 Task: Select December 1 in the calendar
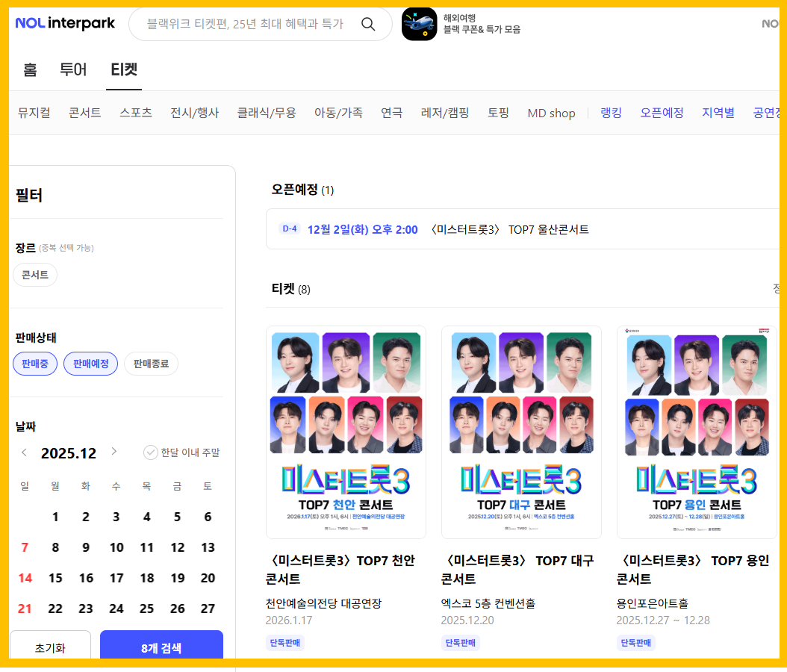(x=55, y=517)
